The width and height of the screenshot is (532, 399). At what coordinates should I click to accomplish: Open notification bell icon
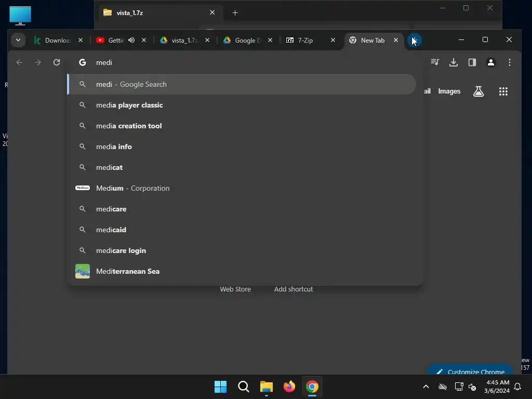(517, 387)
